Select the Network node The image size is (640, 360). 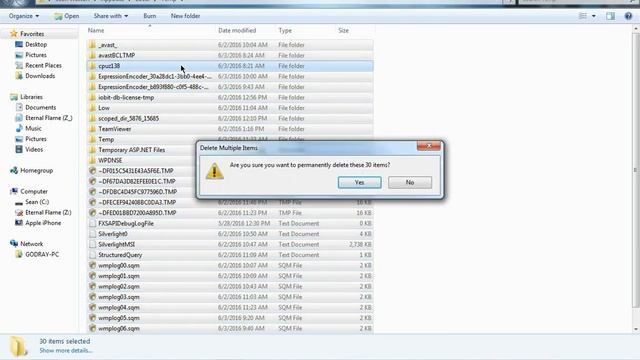click(31, 244)
